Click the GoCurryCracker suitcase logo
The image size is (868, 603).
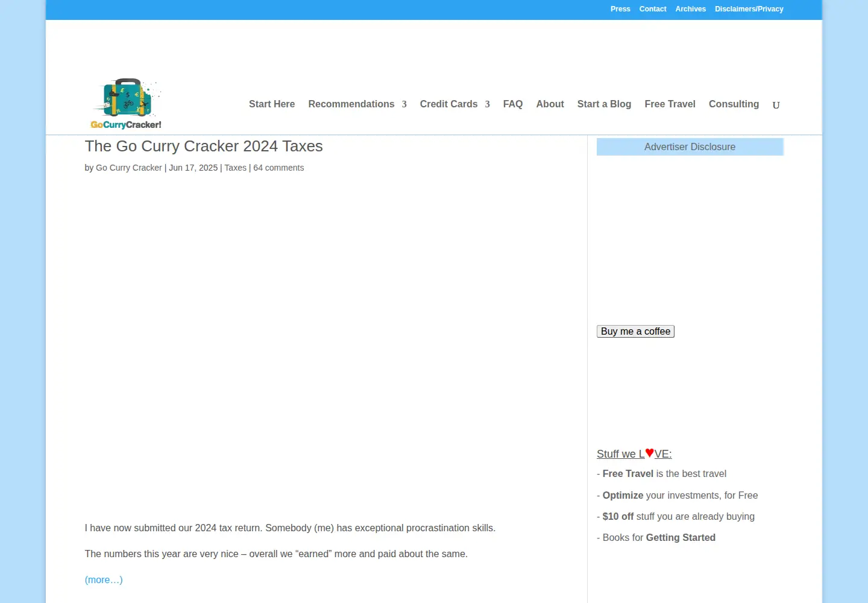126,104
